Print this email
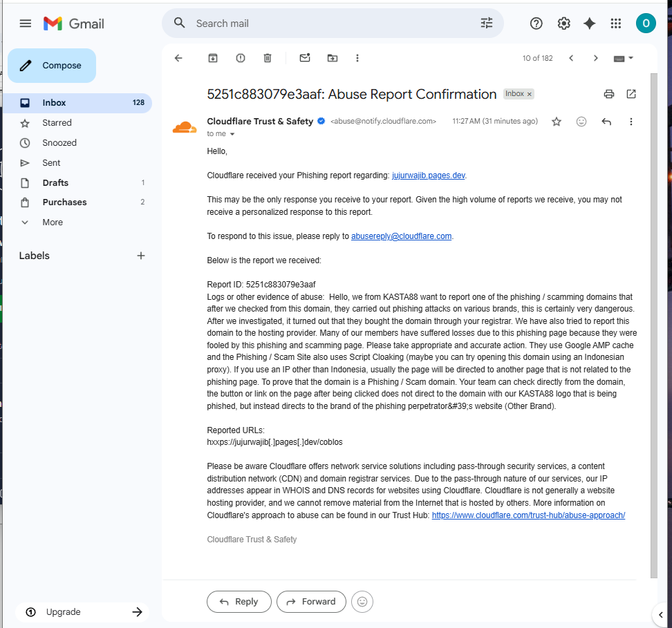 click(609, 94)
